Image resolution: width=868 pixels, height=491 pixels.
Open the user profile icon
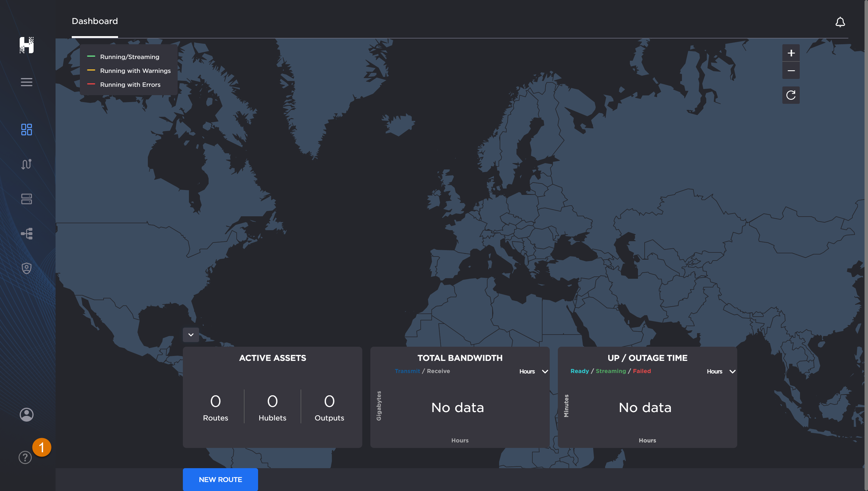point(26,414)
